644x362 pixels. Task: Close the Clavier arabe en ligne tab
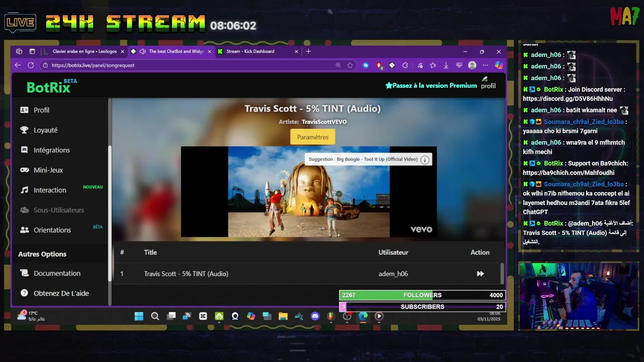(122, 51)
